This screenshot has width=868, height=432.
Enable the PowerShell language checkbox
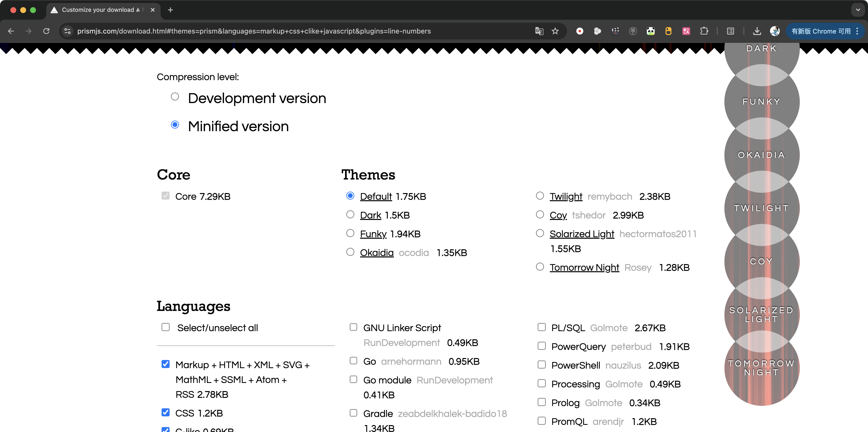[x=541, y=364]
